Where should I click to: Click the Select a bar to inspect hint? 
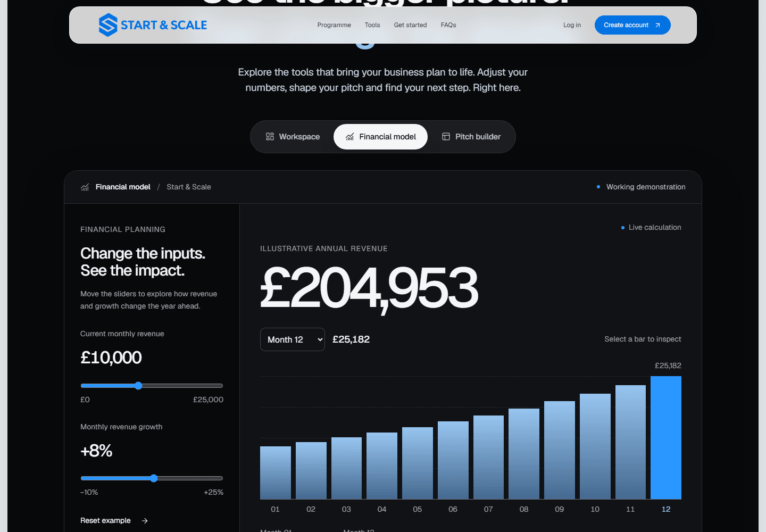(x=643, y=339)
